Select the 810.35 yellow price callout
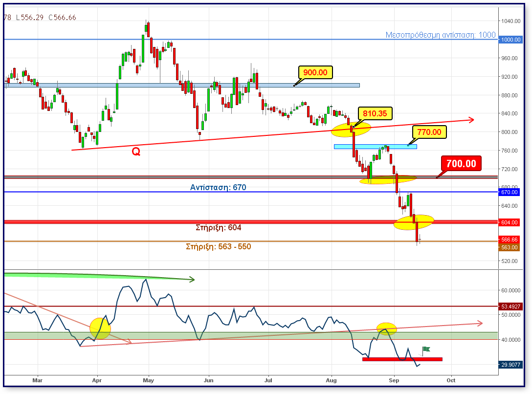The image size is (532, 394). [375, 113]
